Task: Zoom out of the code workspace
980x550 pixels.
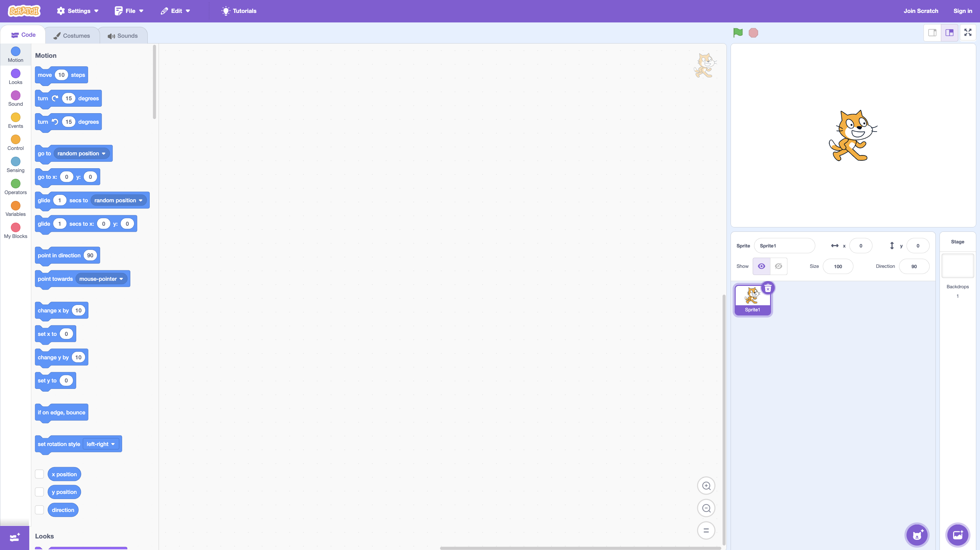Action: pyautogui.click(x=706, y=508)
